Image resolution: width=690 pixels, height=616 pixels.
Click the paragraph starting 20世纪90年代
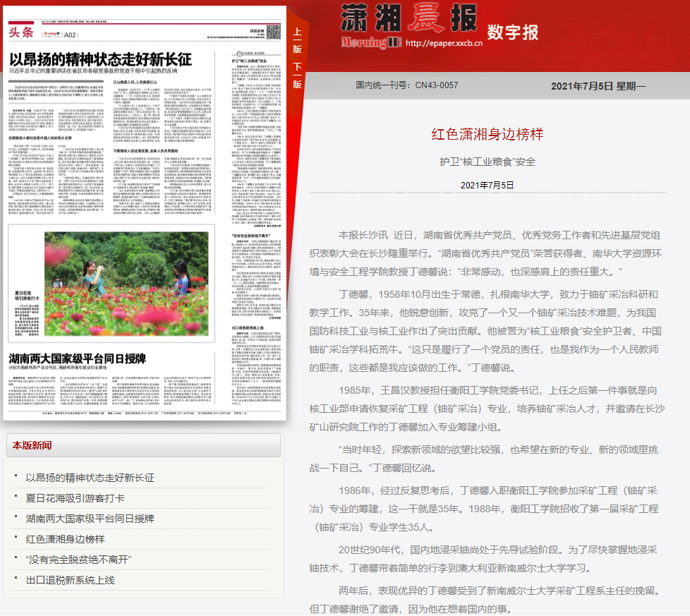coord(483,559)
